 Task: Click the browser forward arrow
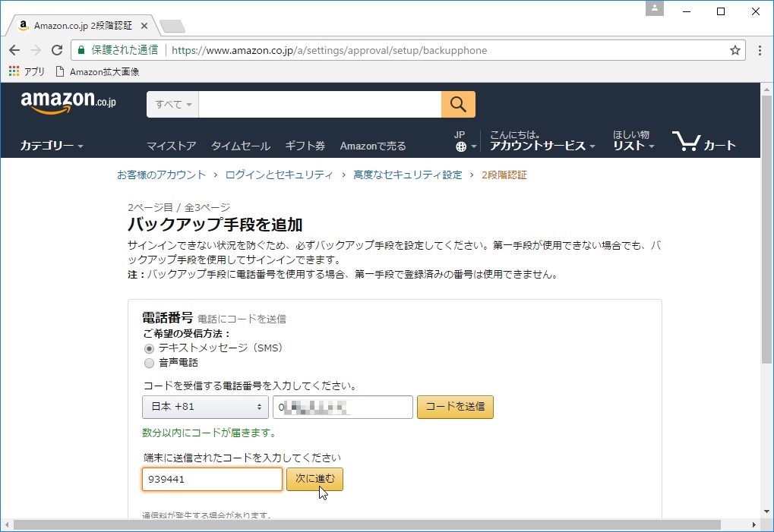pos(35,50)
